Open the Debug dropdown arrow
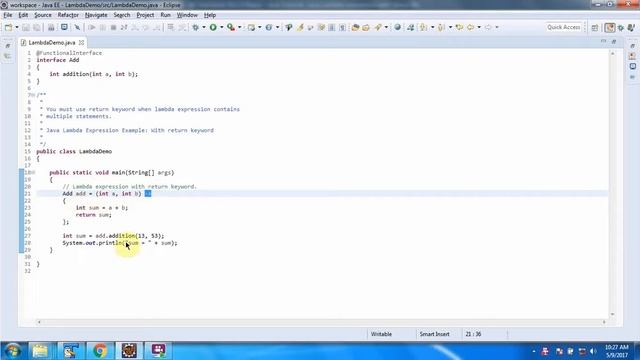Screen dimensions: 640x360 point(204,27)
